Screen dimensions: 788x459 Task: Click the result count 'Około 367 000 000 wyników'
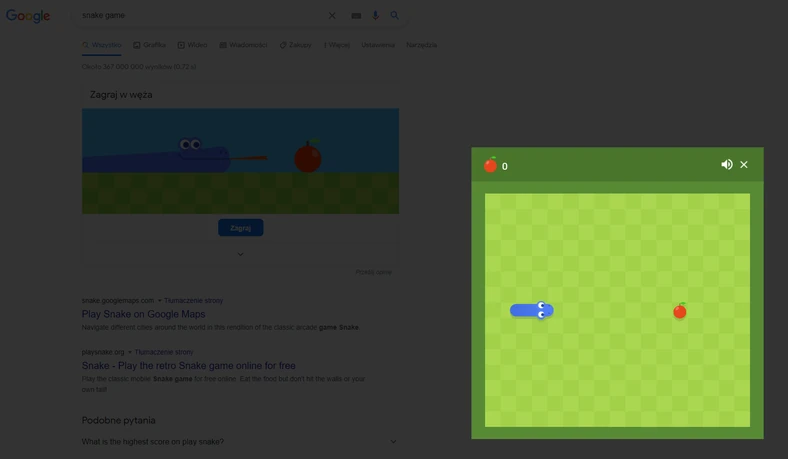[139, 66]
